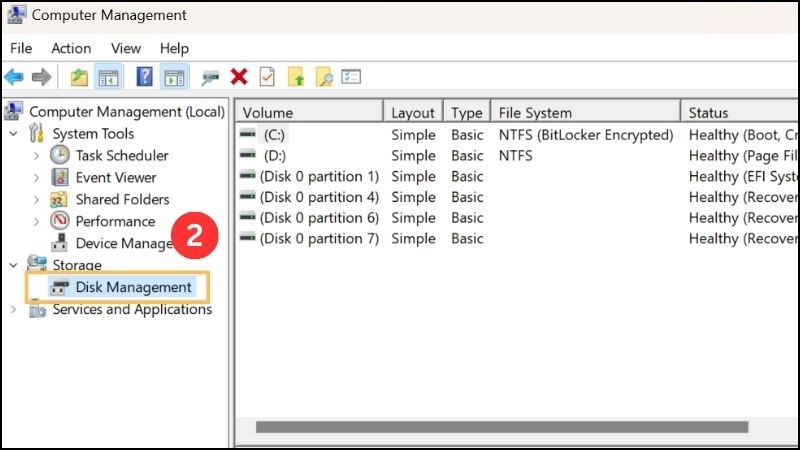Select Event Viewer in the tree
This screenshot has height=450, width=800.
tap(115, 178)
